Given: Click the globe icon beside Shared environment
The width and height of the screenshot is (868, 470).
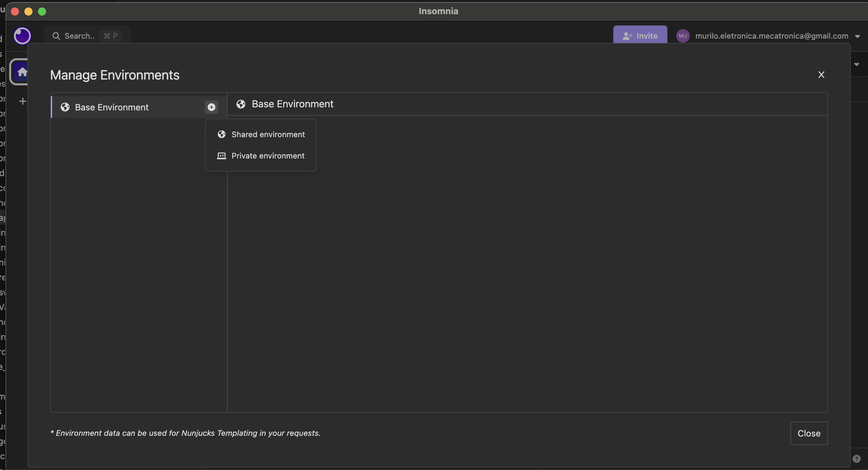Looking at the screenshot, I should coord(222,134).
